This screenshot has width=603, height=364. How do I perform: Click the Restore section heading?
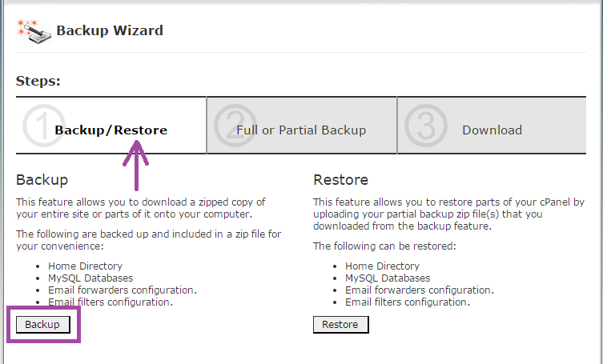340,180
